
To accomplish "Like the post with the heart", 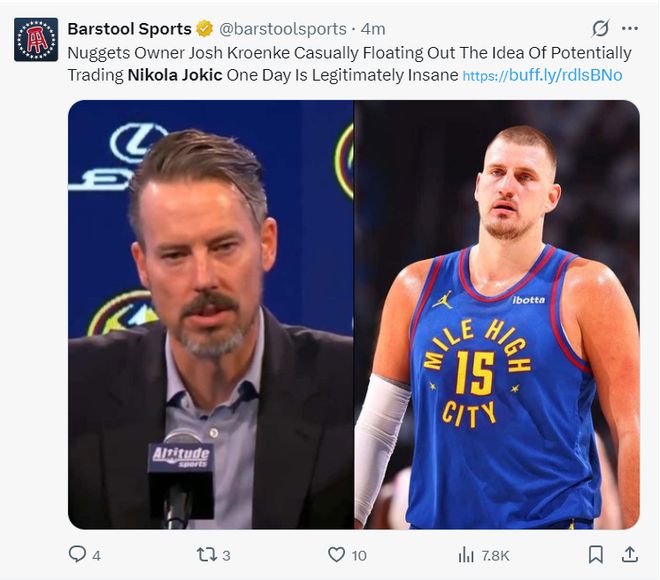I will coord(337,554).
